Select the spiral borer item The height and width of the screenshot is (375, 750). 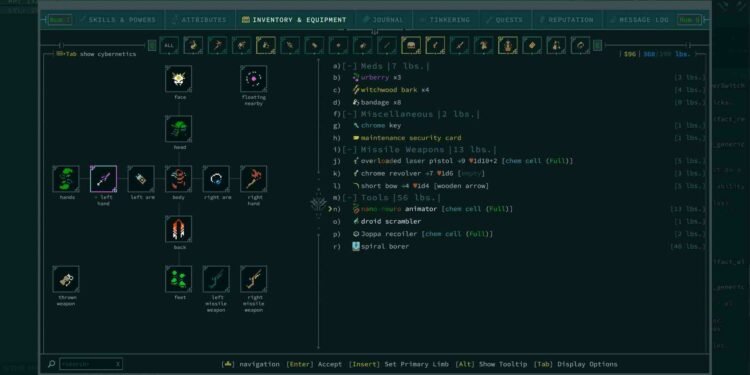(519, 246)
